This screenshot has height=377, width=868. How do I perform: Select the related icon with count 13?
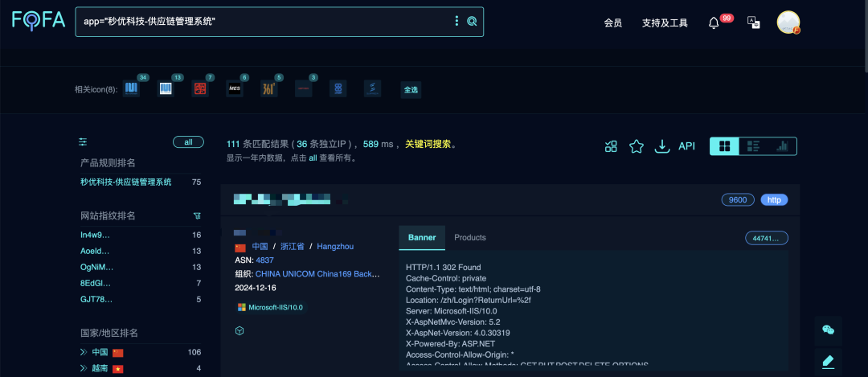(x=166, y=88)
